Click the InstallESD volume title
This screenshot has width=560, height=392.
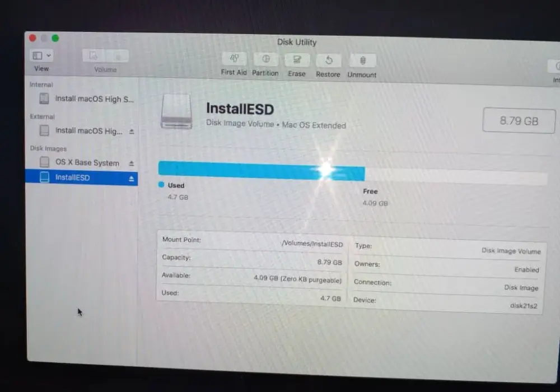240,109
